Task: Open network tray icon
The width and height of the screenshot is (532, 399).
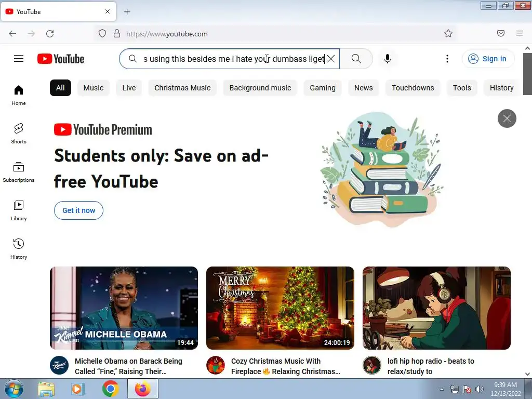Action: 454,389
